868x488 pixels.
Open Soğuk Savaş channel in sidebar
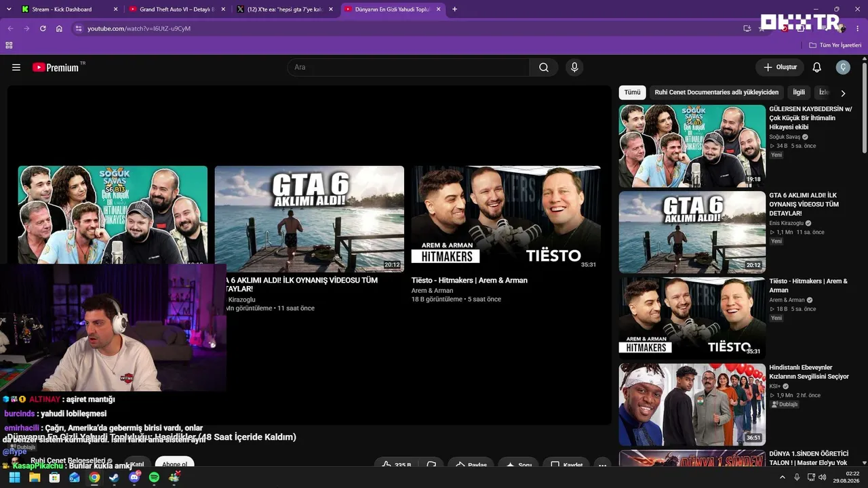point(785,137)
